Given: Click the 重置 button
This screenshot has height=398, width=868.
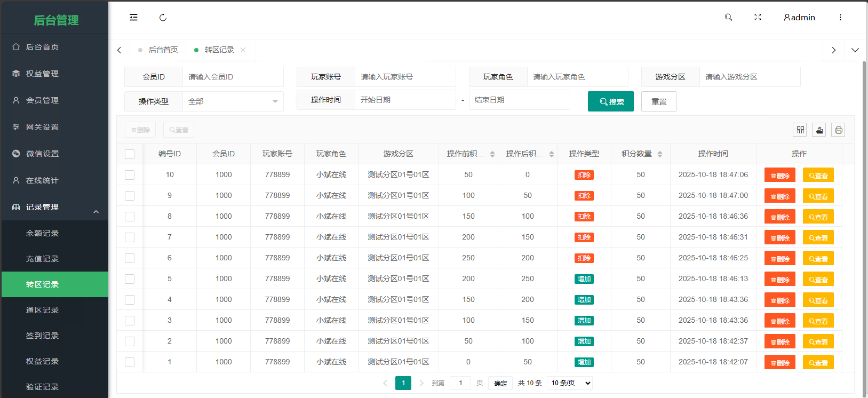Looking at the screenshot, I should point(659,101).
